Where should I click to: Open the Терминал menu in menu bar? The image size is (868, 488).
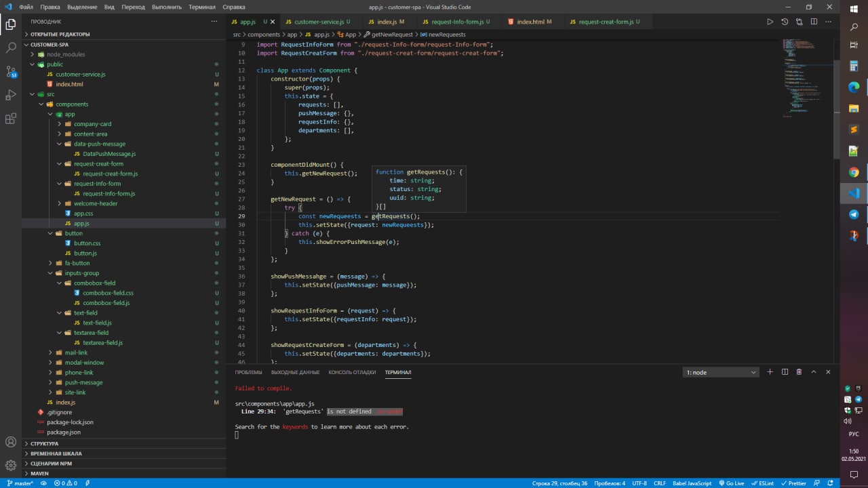202,7
